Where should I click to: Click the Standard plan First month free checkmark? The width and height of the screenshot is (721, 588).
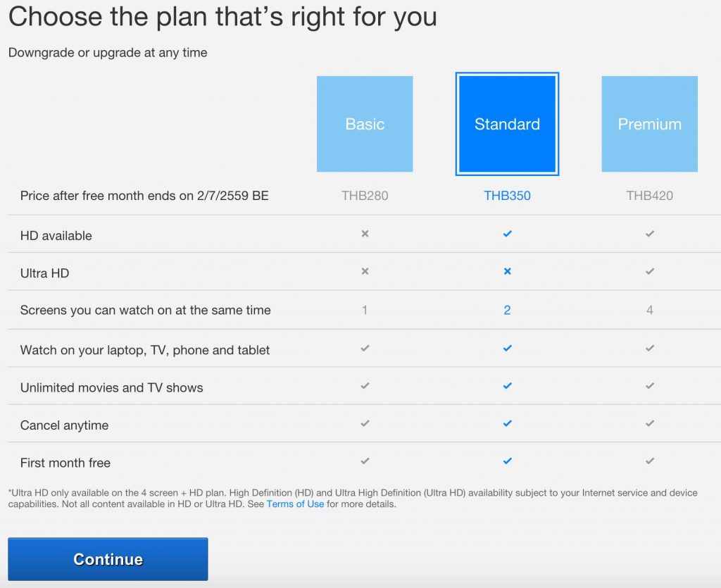(507, 461)
